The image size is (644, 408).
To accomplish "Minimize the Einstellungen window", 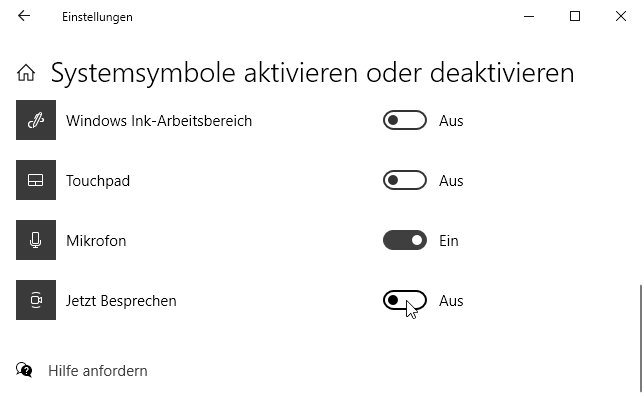I will (x=529, y=16).
